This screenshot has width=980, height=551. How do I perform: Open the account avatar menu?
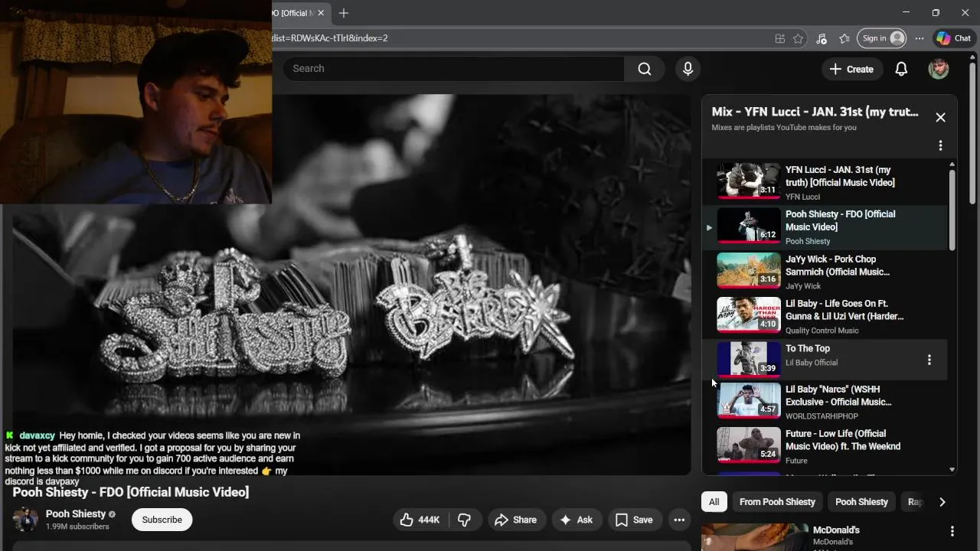click(x=939, y=69)
